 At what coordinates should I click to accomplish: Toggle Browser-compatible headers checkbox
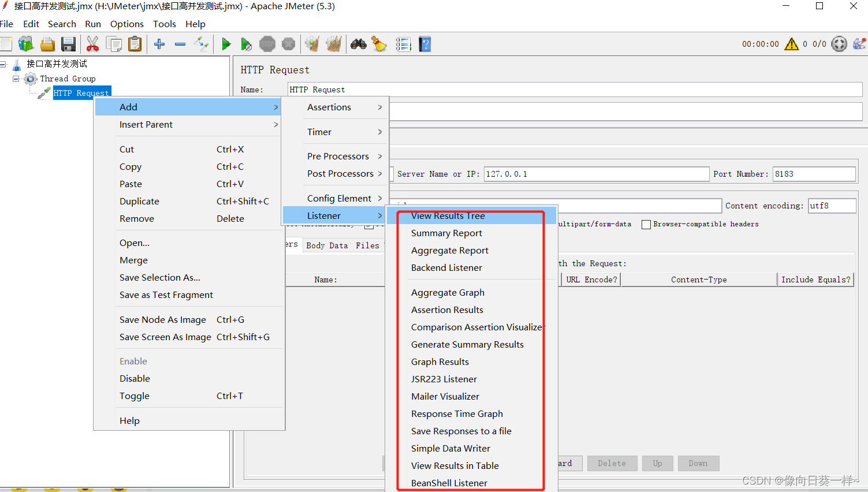pos(646,225)
